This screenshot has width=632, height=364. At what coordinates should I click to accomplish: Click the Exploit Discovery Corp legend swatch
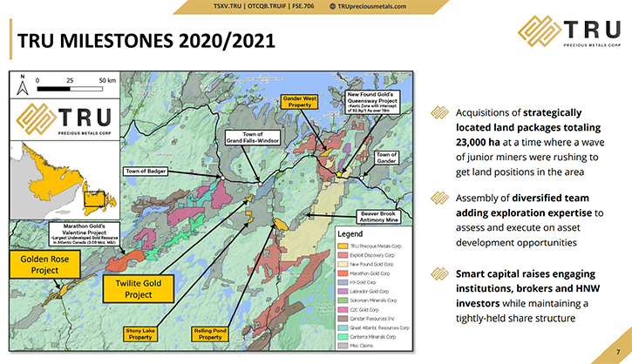click(x=343, y=255)
